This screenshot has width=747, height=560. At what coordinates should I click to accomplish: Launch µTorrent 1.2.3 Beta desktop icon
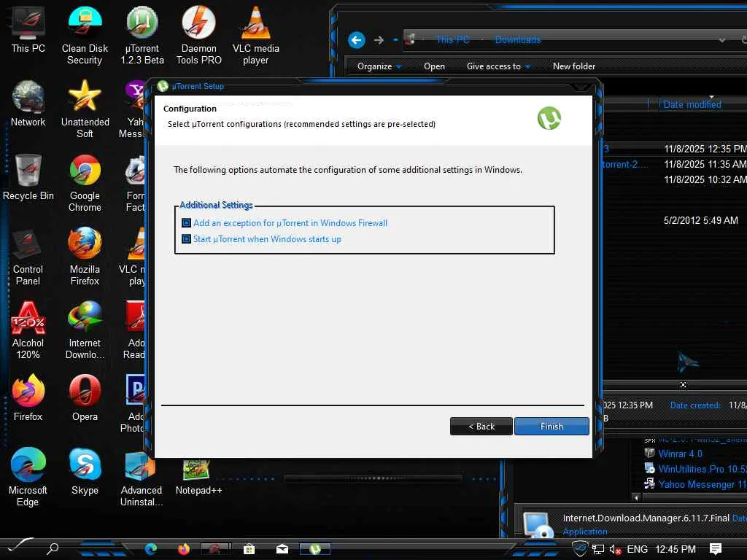(x=142, y=35)
